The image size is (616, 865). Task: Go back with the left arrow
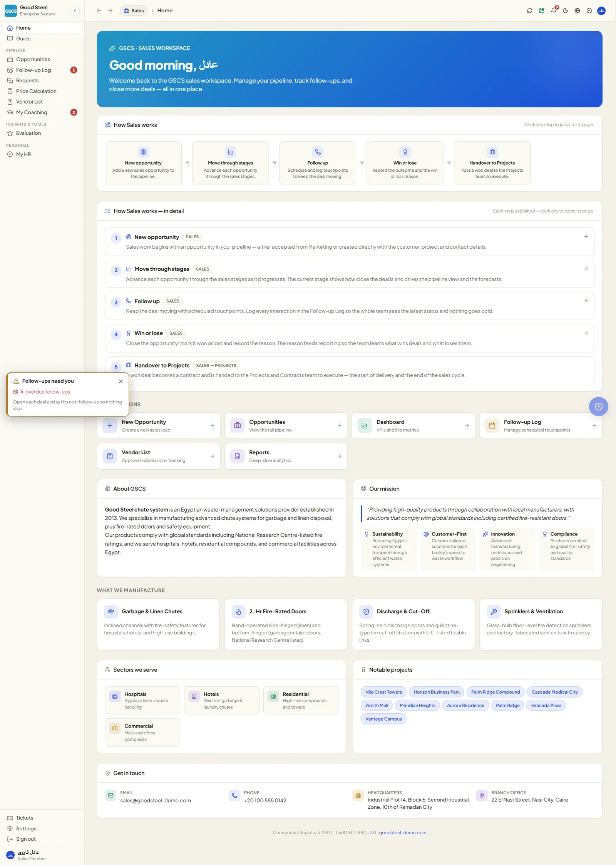pos(99,11)
